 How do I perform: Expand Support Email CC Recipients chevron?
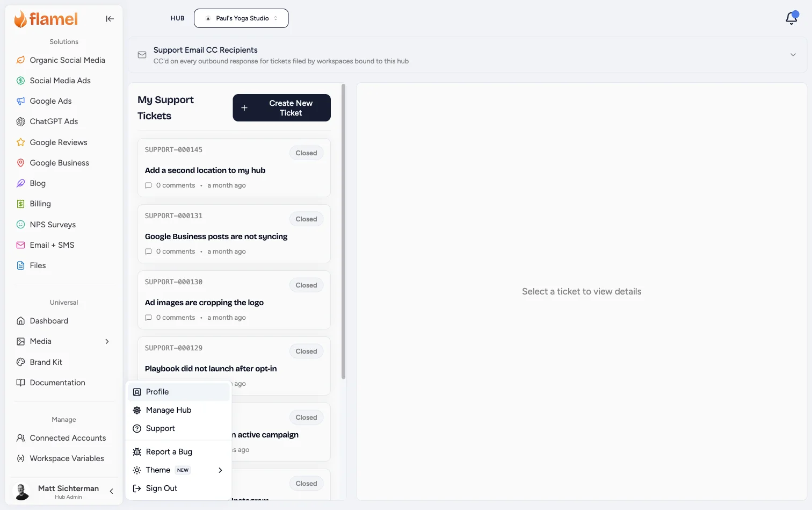(793, 55)
